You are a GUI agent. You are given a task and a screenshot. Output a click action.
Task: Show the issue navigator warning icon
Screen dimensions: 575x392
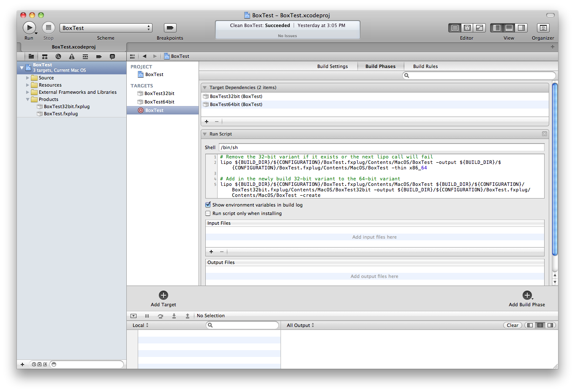pos(72,56)
